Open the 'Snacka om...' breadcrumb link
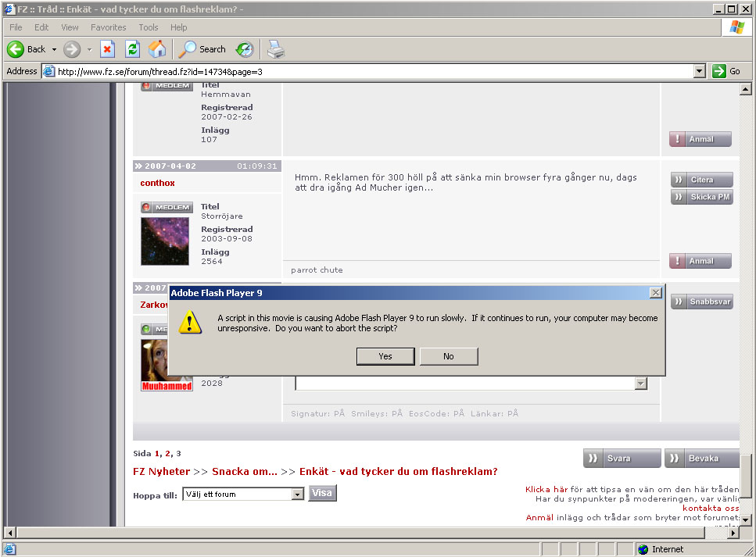This screenshot has width=756, height=557. point(245,471)
